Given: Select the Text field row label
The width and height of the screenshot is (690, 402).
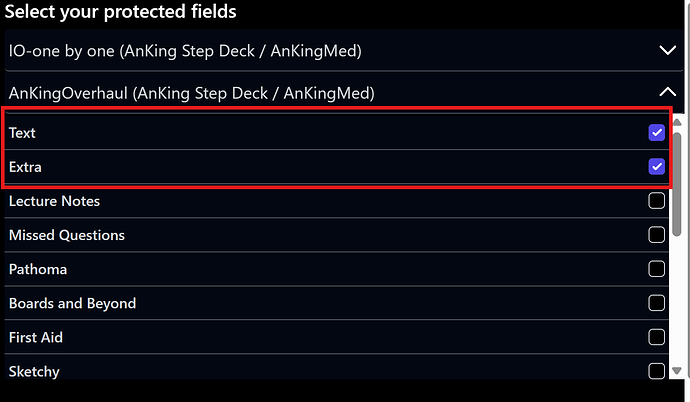Looking at the screenshot, I should click(22, 133).
